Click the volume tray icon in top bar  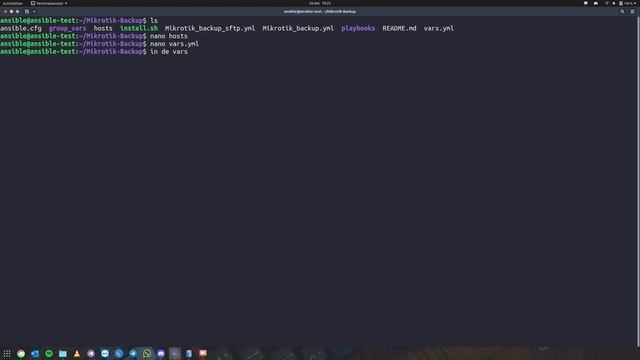(613, 3)
